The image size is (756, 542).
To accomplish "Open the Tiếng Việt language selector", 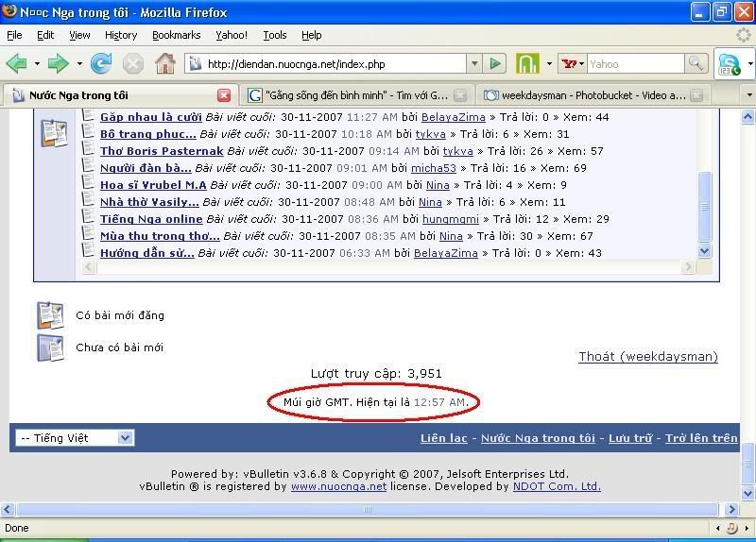I will (x=75, y=438).
